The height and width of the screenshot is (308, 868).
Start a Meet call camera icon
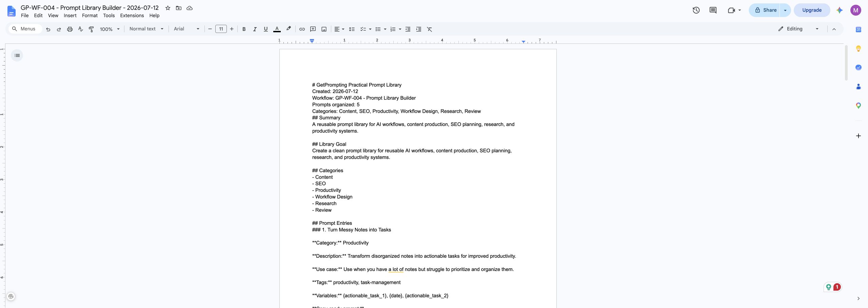[x=731, y=10]
